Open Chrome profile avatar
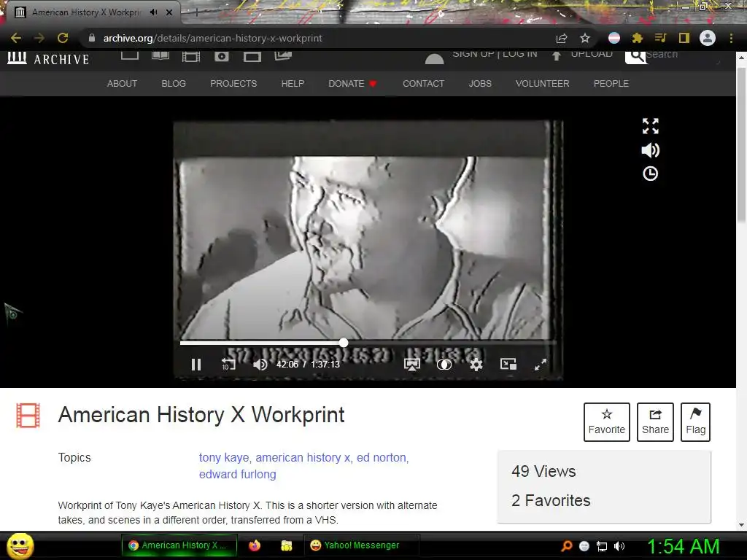Image resolution: width=747 pixels, height=560 pixels. 708,38
